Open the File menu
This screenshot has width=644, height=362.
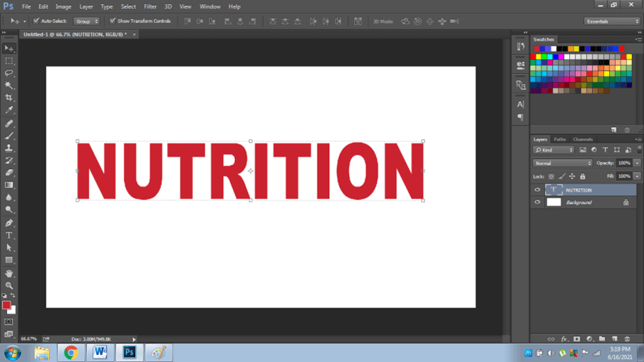point(26,6)
